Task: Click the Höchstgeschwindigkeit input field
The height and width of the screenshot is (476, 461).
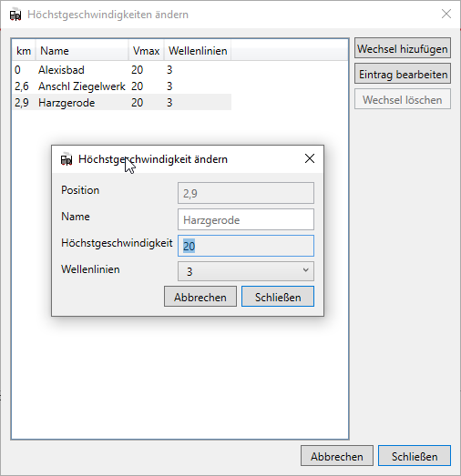Action: (x=246, y=246)
